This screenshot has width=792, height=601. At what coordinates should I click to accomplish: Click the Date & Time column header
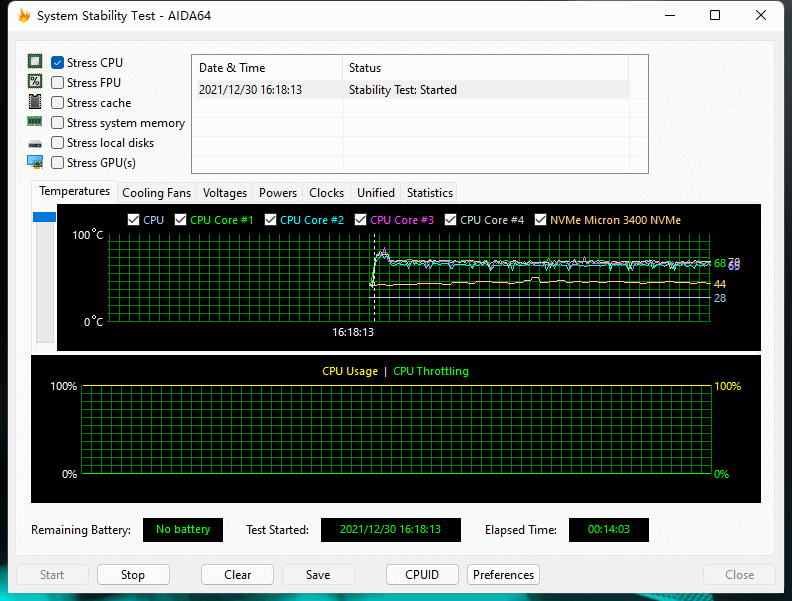point(267,68)
